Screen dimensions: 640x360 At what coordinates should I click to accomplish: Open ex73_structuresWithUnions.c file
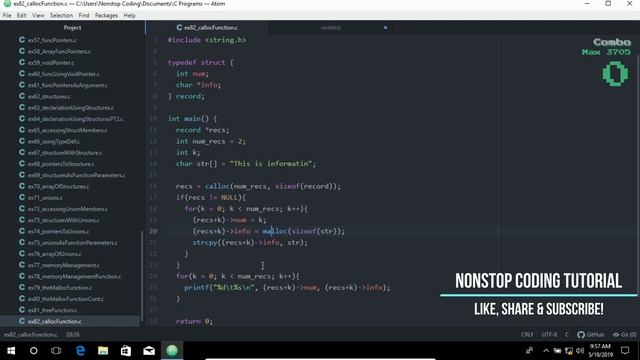[63, 220]
